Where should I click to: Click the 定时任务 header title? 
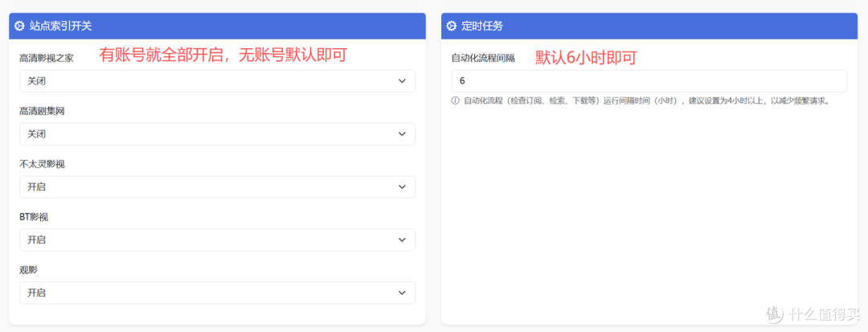482,26
